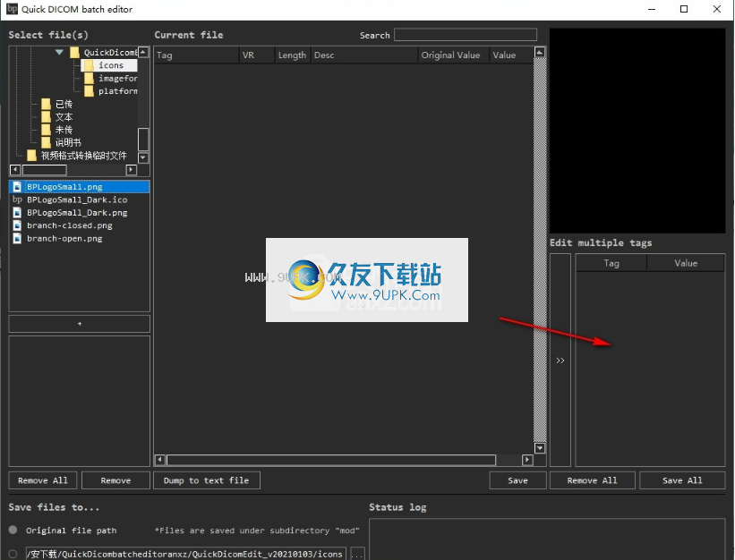
Task: Click the >> transfer tags button
Action: [560, 361]
